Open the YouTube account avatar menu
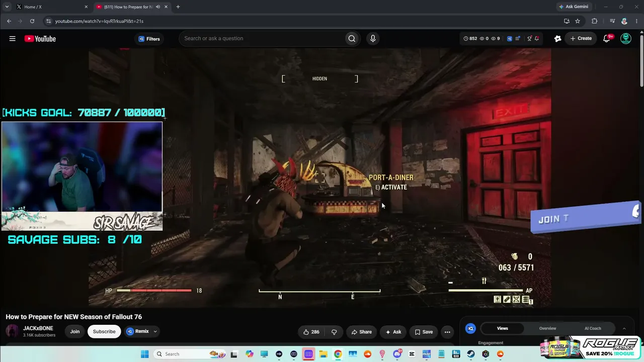The height and width of the screenshot is (362, 644). pos(626,39)
